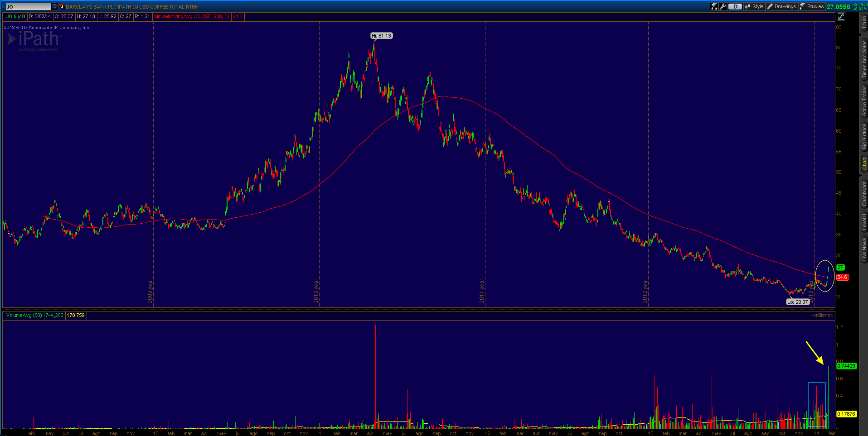Click the C: 27 close value
Image resolution: width=868 pixels, height=436 pixels.
click(126, 16)
